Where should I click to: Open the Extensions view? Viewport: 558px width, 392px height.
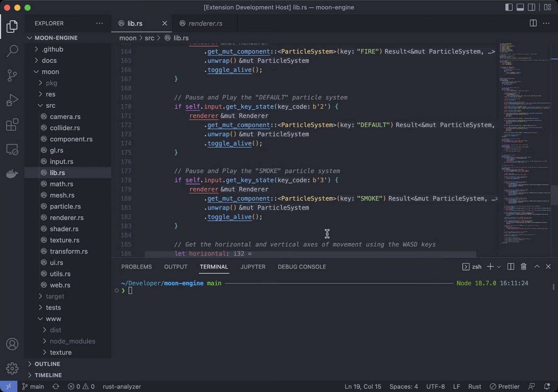pyautogui.click(x=12, y=126)
